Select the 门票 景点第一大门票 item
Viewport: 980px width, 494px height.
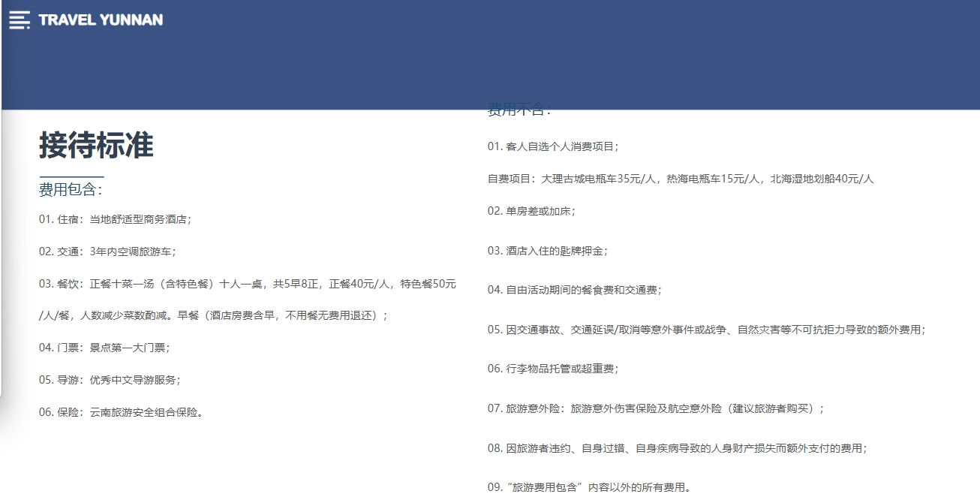pyautogui.click(x=104, y=348)
